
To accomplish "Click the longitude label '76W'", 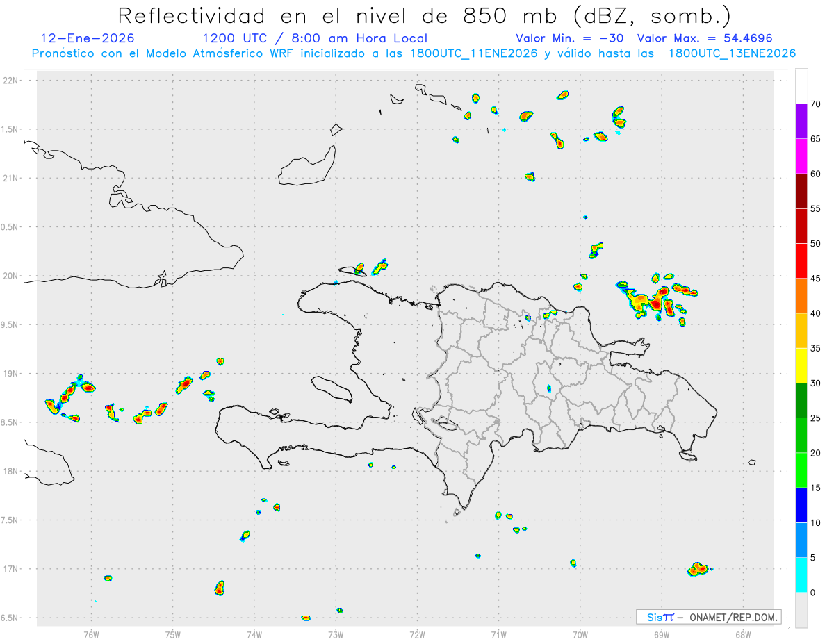I will point(91,634).
